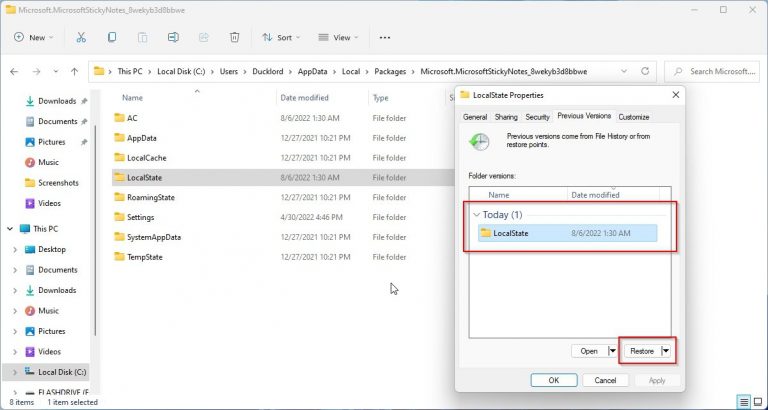Sort file list by Date modified column

(x=304, y=98)
